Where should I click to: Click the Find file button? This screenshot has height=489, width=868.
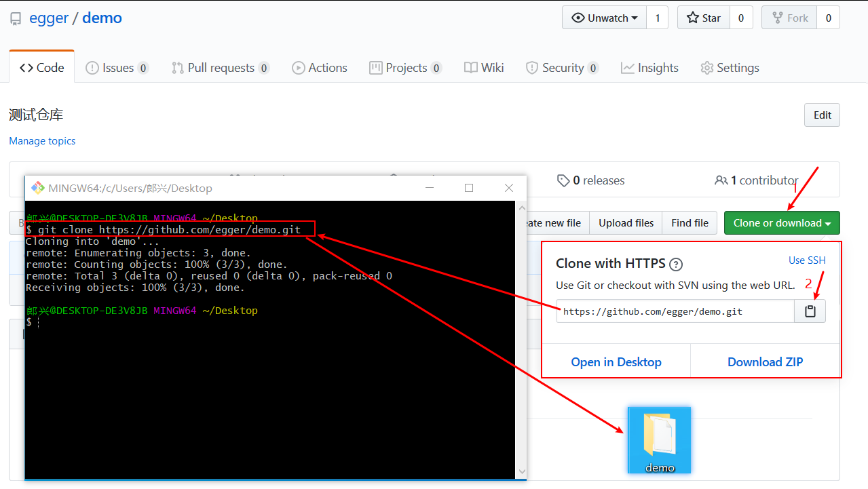(690, 223)
